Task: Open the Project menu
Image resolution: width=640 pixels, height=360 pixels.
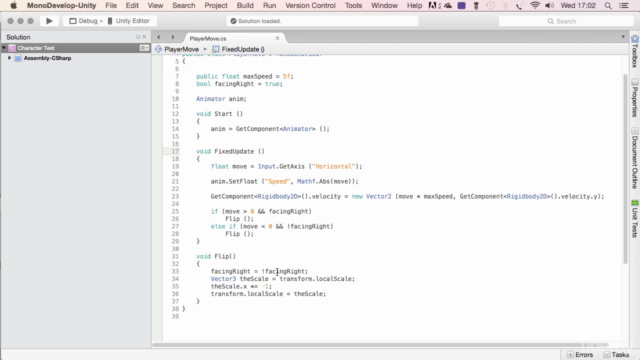Action: click(216, 5)
